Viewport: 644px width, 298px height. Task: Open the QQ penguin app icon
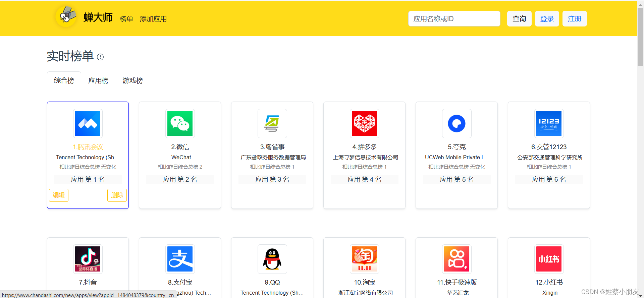click(272, 259)
